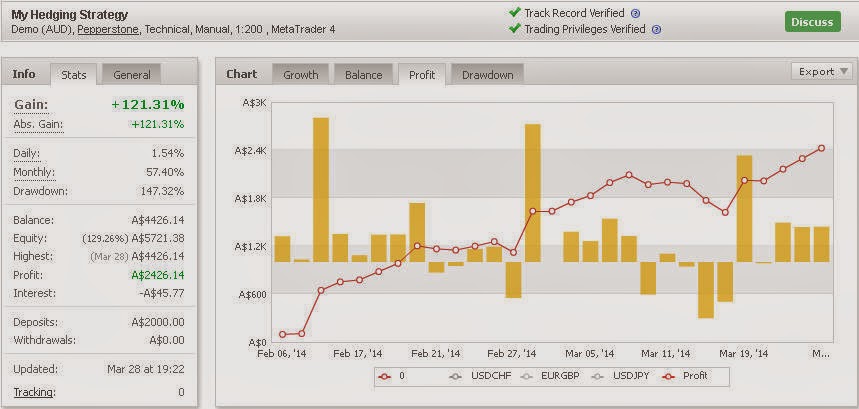Click the Withdrawals value A$0.00
The width and height of the screenshot is (859, 409).
[x=167, y=340]
